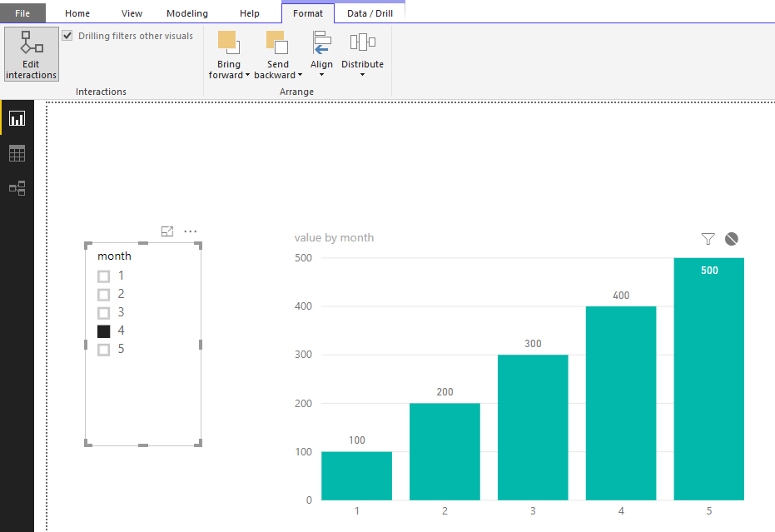Image resolution: width=775 pixels, height=532 pixels.
Task: Expand the Align dropdown arrow
Action: [x=321, y=75]
